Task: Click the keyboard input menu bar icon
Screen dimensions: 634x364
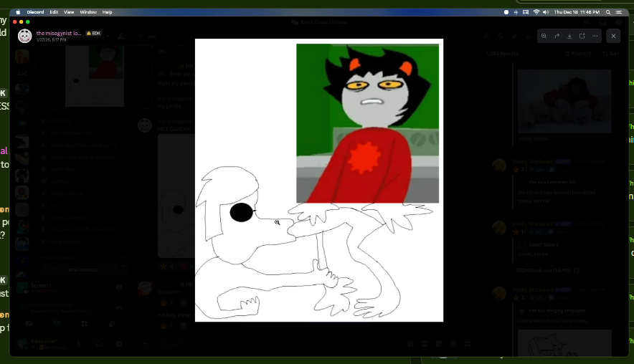Action: tap(526, 12)
